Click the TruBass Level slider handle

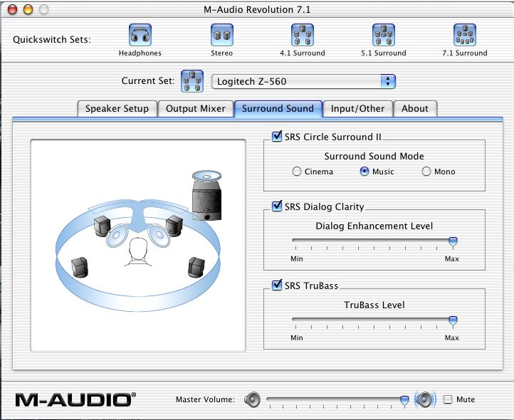pyautogui.click(x=453, y=321)
